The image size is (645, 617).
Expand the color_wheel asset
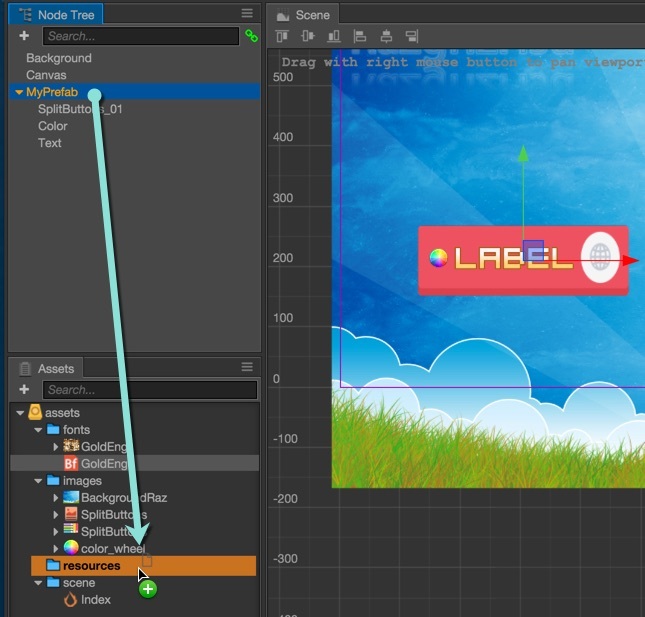[56, 548]
